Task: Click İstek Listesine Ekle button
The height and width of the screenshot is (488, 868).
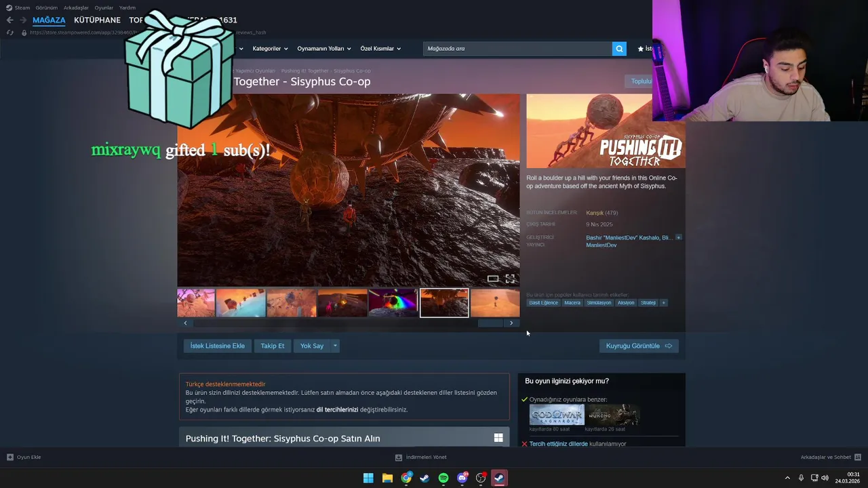Action: pyautogui.click(x=217, y=346)
